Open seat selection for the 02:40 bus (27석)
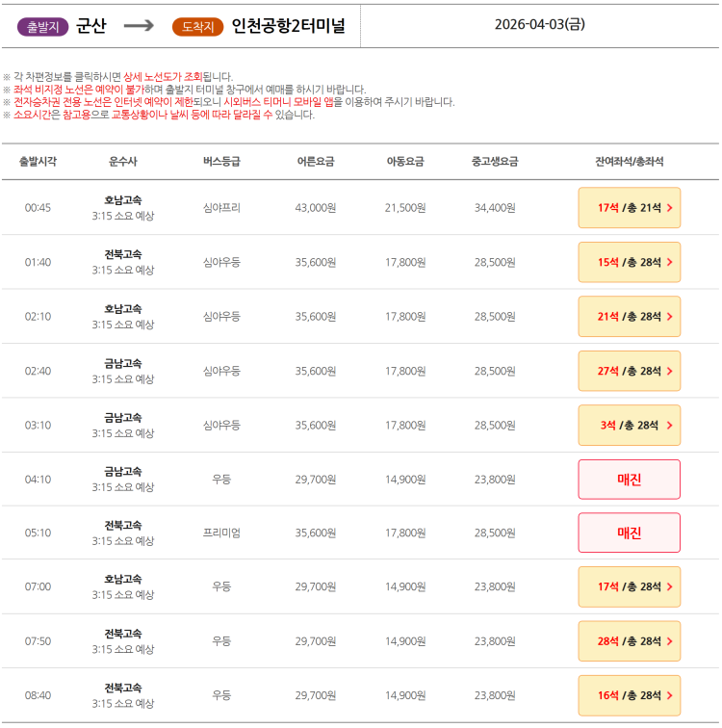This screenshot has width=722, height=728. coord(629,371)
